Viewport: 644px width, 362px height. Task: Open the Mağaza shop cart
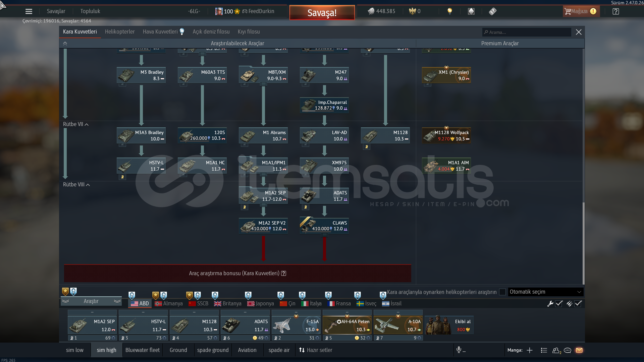(x=581, y=11)
